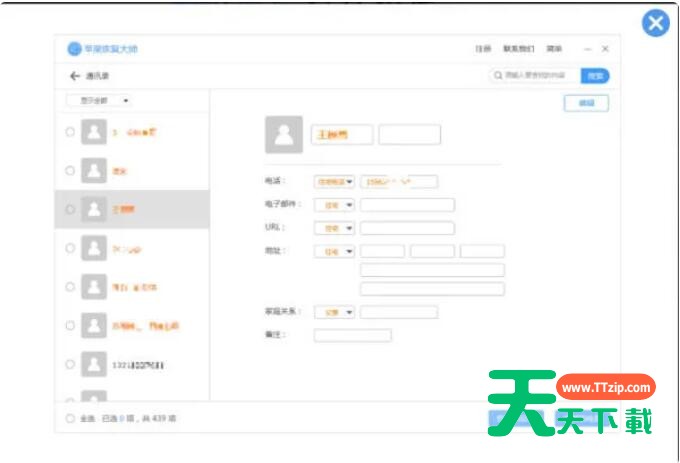Minimize the recovery app window
This screenshot has height=463, width=680.
pos(588,49)
